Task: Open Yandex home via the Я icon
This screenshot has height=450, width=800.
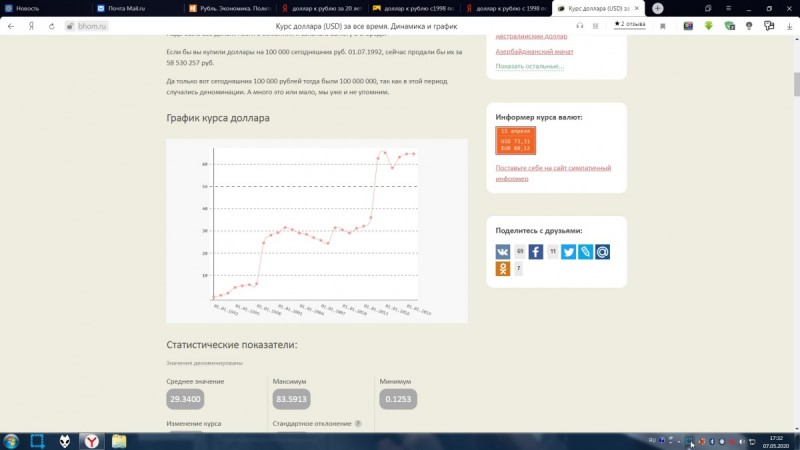Action: (31, 26)
